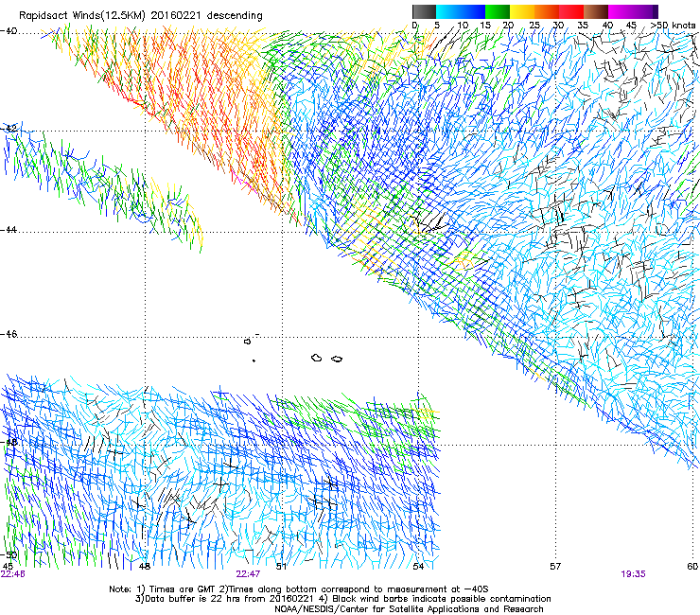Select the '10' label under the color scale
The image size is (700, 615).
click(463, 26)
